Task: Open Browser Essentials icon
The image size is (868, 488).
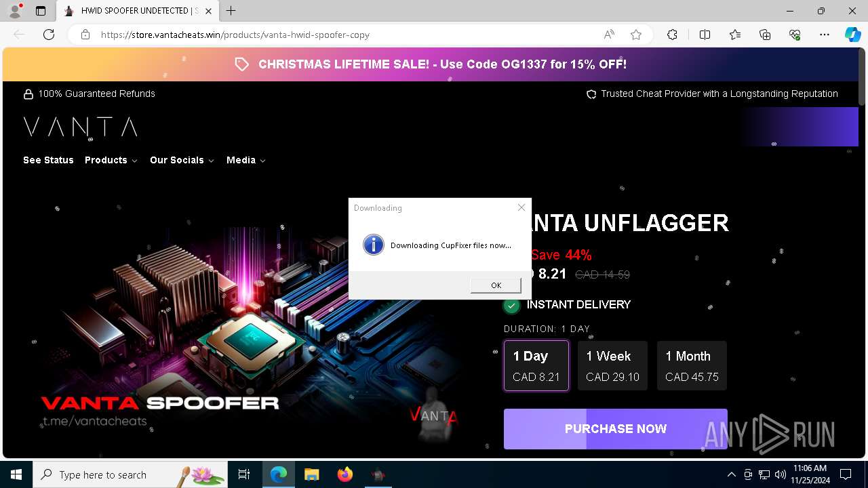Action: pos(795,35)
